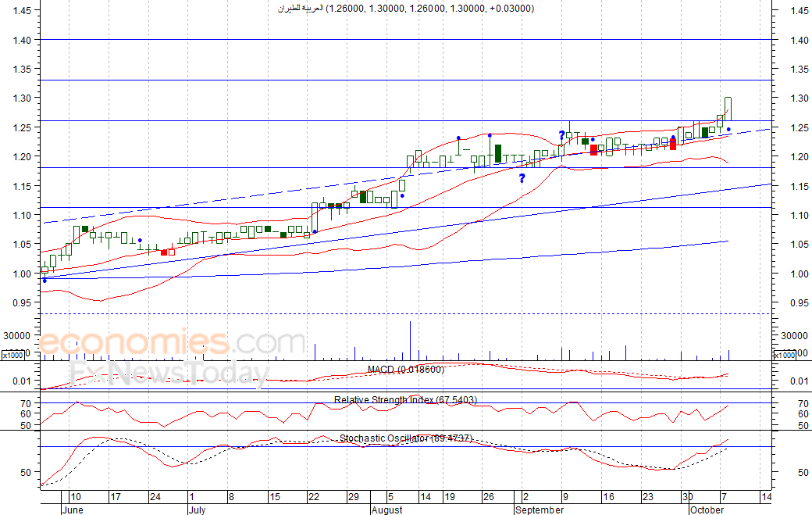Click the latest candlestick reaching 1.30
Viewport: 812px width, 515px height.
[728, 109]
